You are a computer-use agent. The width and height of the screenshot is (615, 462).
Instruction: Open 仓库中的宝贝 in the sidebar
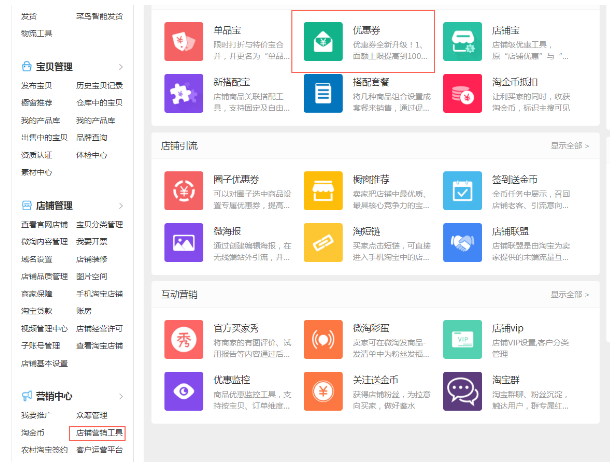[100, 103]
